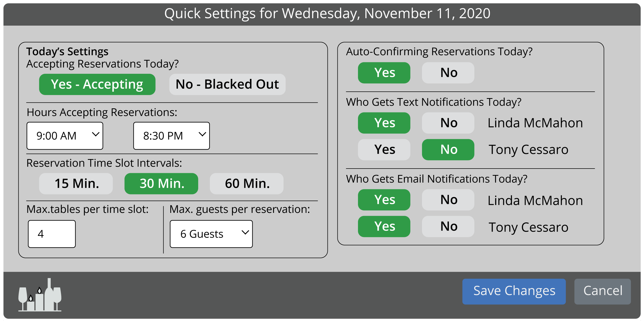Click No for Tony Cessaro text notifications
Screen dimensions: 644x322
point(448,150)
